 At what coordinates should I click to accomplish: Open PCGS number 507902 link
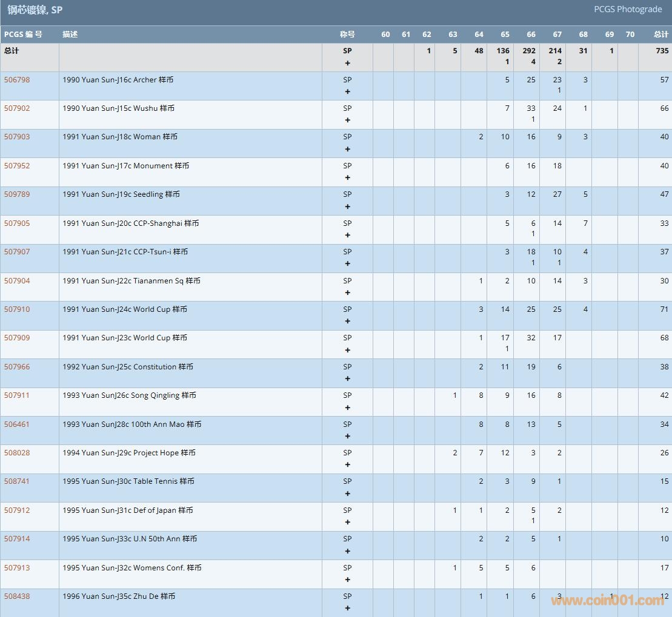[17, 108]
